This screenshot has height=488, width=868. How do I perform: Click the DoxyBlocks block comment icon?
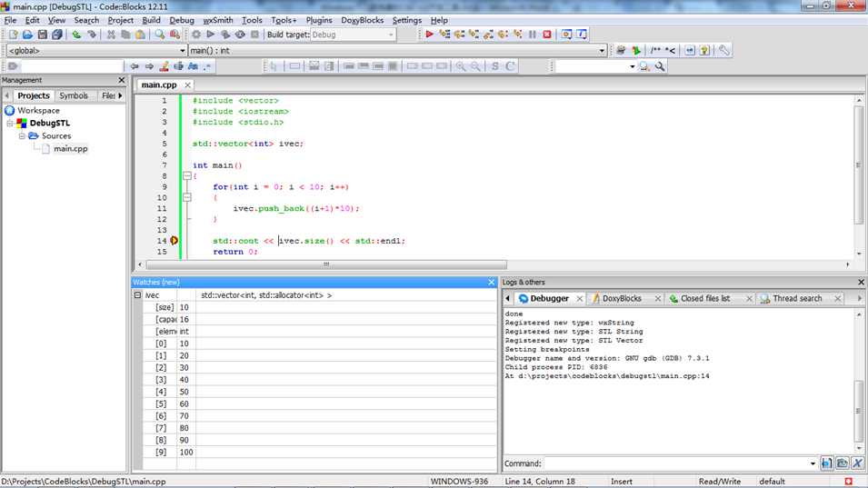(x=655, y=50)
